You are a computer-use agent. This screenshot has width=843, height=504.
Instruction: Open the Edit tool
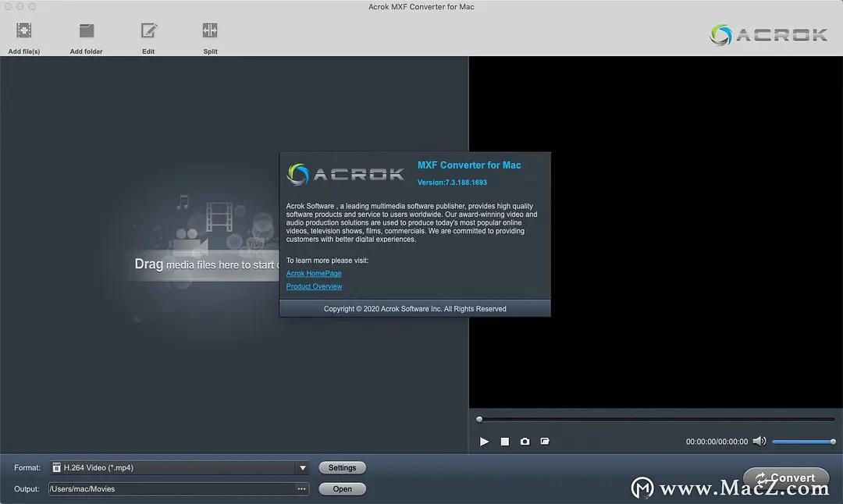point(148,31)
